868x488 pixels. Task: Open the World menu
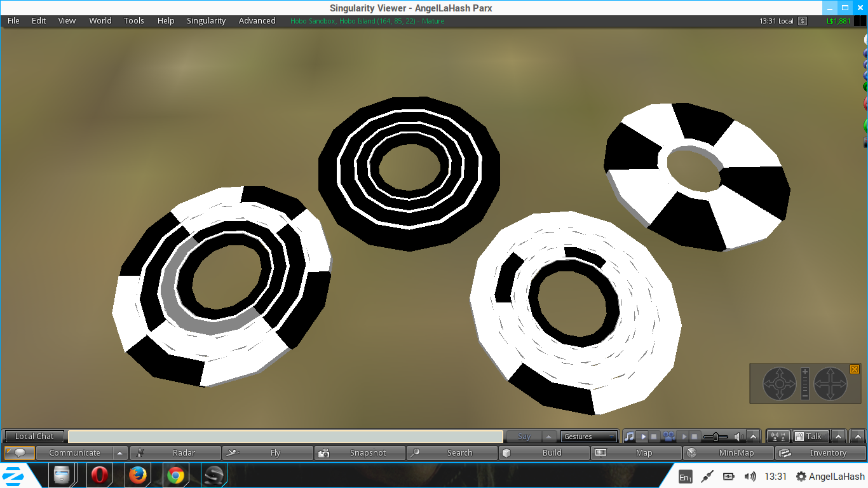100,21
